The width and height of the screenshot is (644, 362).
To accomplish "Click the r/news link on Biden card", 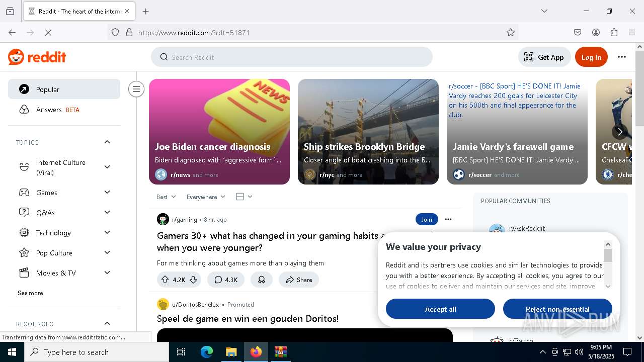I will pyautogui.click(x=180, y=175).
